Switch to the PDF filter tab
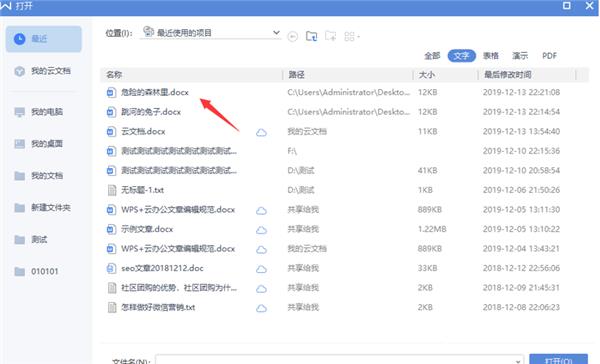 coord(549,56)
